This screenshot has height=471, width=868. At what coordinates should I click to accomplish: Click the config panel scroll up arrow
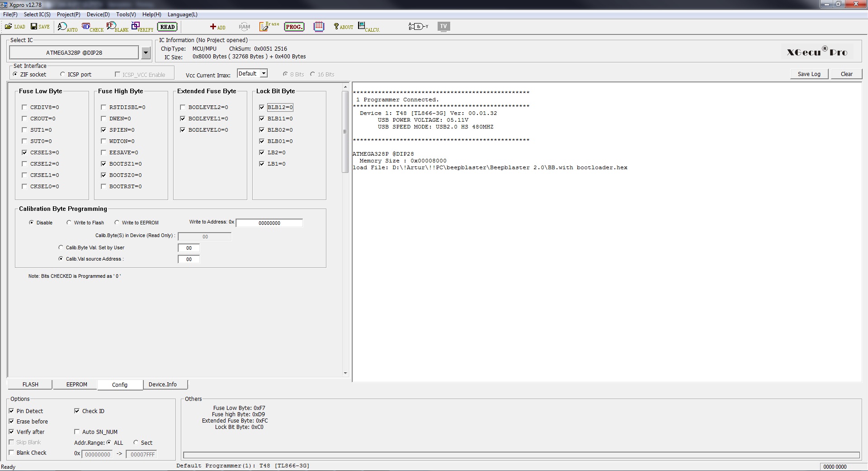[x=345, y=87]
